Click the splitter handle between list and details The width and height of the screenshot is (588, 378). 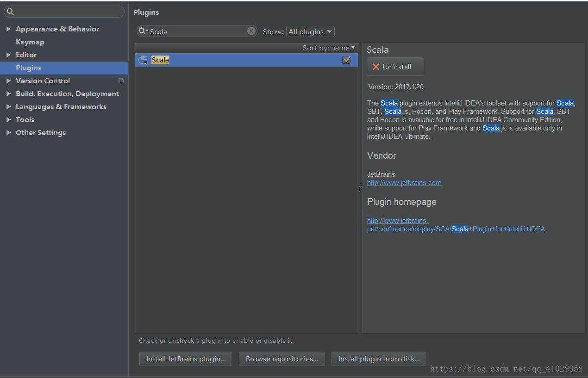tap(360, 188)
